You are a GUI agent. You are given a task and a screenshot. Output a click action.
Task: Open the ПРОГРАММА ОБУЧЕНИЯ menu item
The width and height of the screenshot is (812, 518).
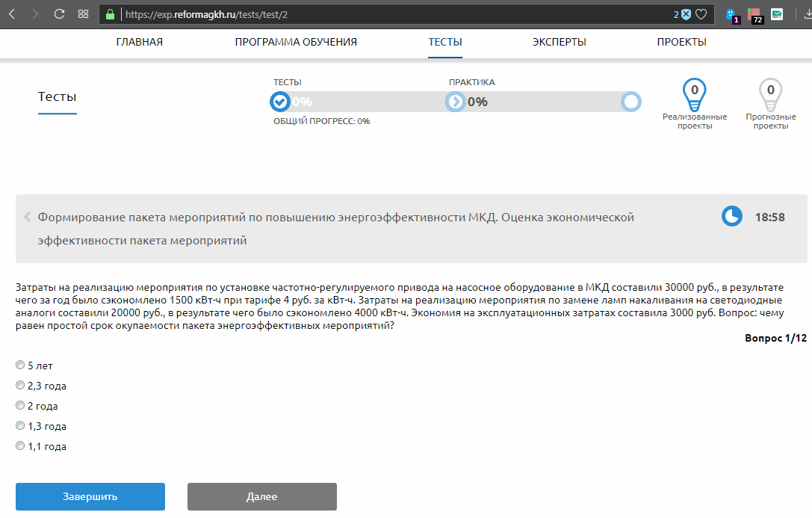[296, 43]
